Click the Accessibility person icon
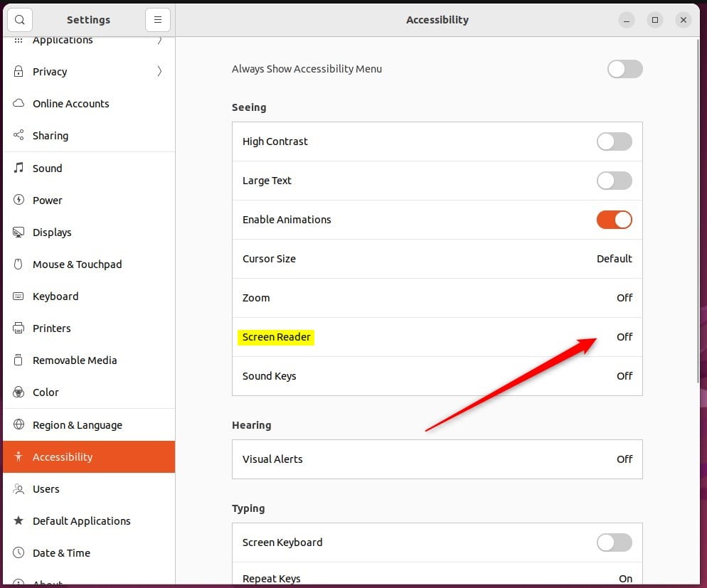This screenshot has width=707, height=588. tap(19, 456)
